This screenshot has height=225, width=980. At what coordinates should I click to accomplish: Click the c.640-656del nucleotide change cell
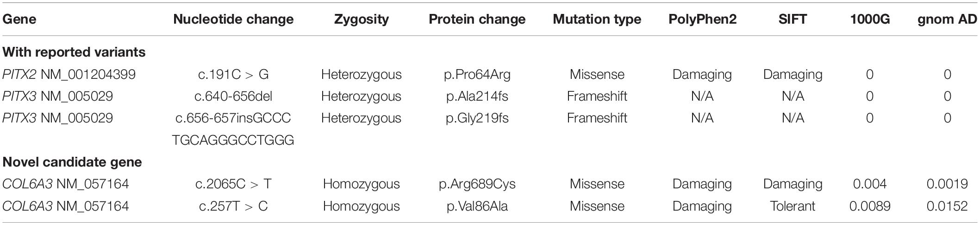[x=233, y=96]
